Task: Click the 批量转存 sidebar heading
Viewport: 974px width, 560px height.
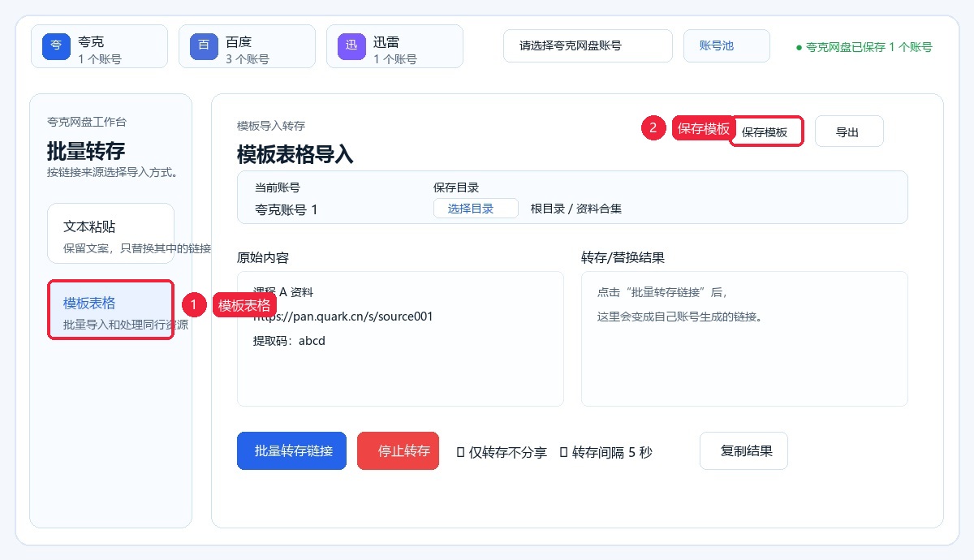Action: tap(86, 151)
